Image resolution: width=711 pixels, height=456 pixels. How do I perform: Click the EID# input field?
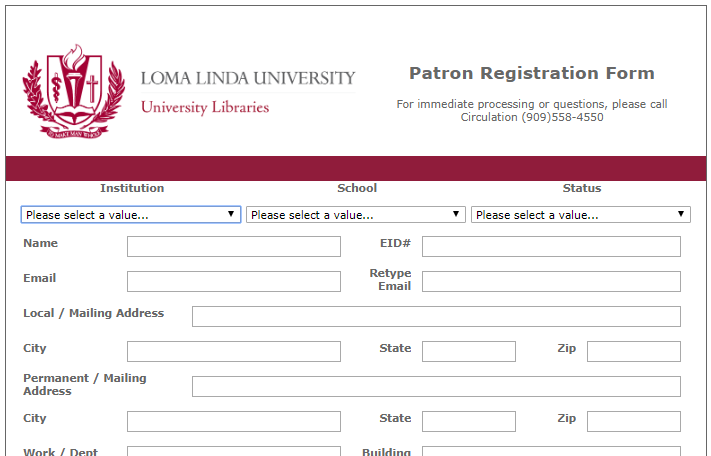point(551,247)
